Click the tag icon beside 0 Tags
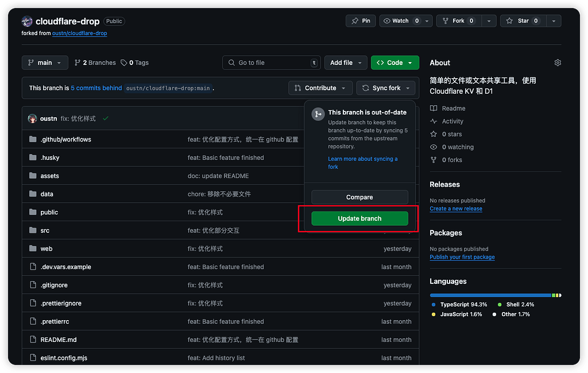This screenshot has width=588, height=373. pyautogui.click(x=124, y=63)
